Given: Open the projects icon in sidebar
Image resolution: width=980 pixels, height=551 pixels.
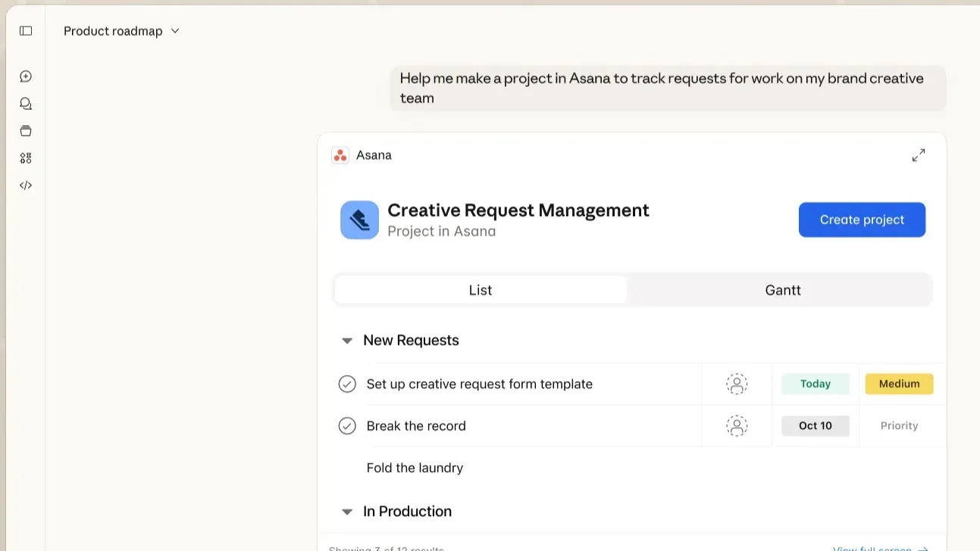Looking at the screenshot, I should (x=26, y=131).
